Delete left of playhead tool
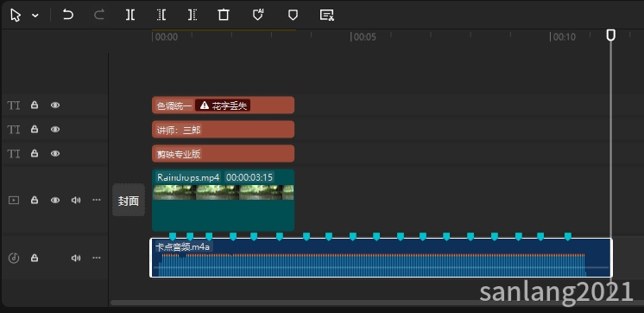The width and height of the screenshot is (644, 313). coord(161,16)
